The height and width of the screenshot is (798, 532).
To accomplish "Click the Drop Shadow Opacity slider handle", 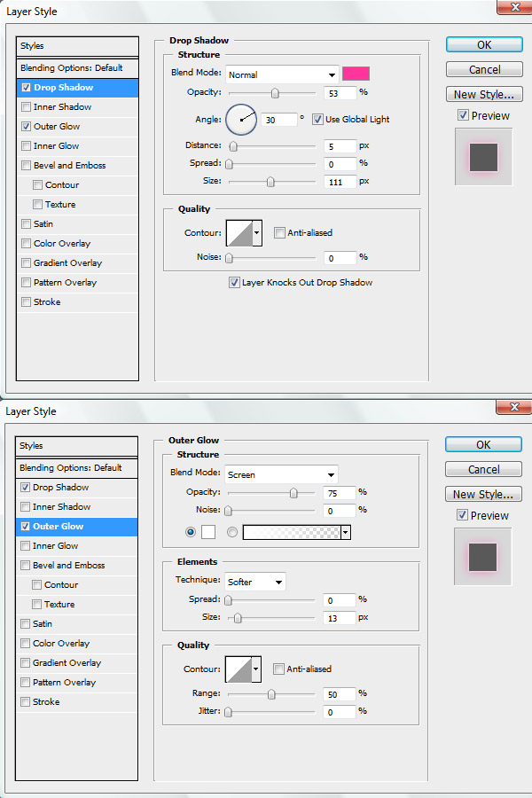I will pos(275,93).
